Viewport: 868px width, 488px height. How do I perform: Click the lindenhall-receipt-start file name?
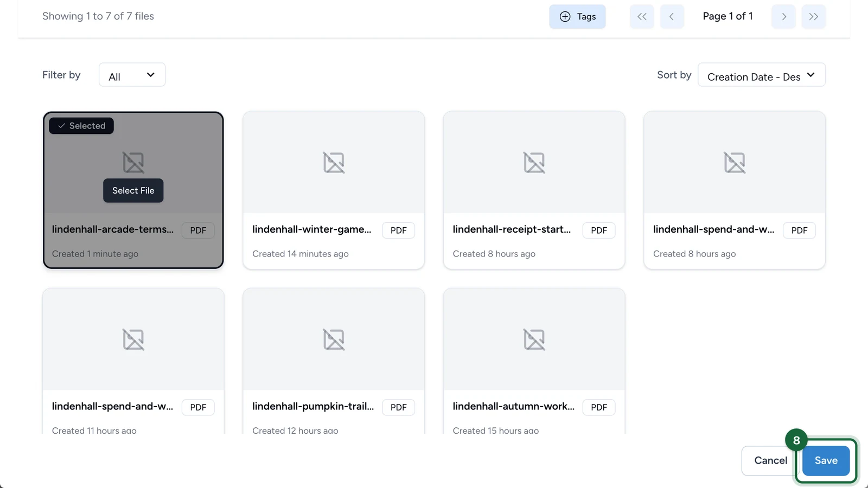pyautogui.click(x=512, y=229)
